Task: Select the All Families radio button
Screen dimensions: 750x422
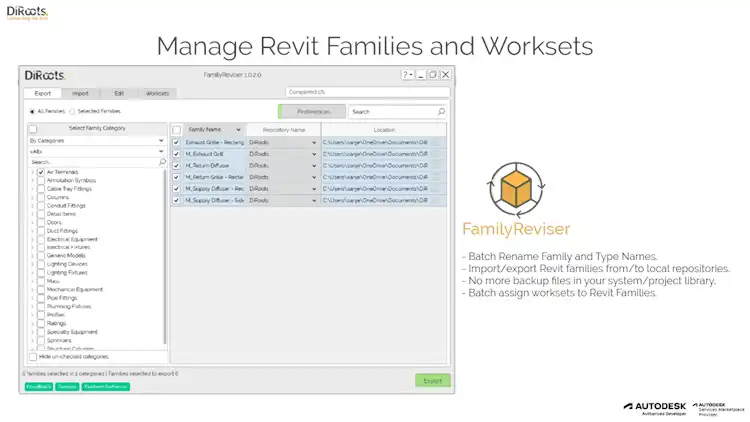Action: pos(32,111)
